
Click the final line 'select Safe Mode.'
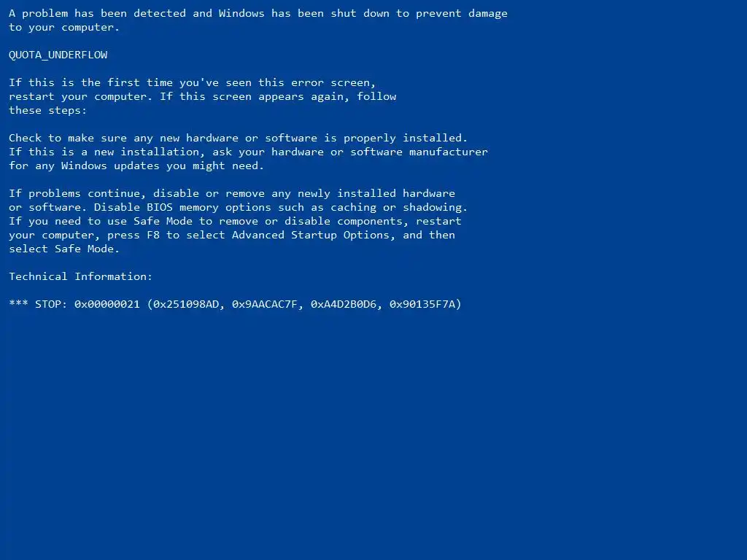(x=64, y=249)
